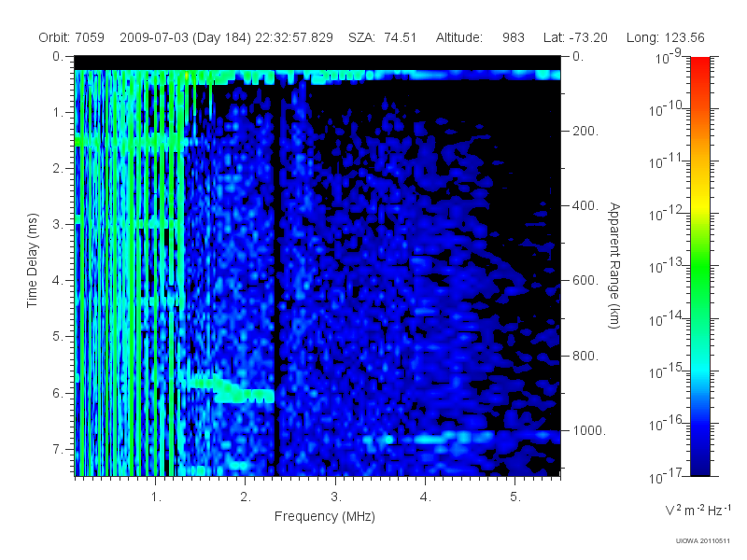This screenshot has width=747, height=560.
Task: Click the 0. tick label on time delay axis
Action: pyautogui.click(x=58, y=56)
